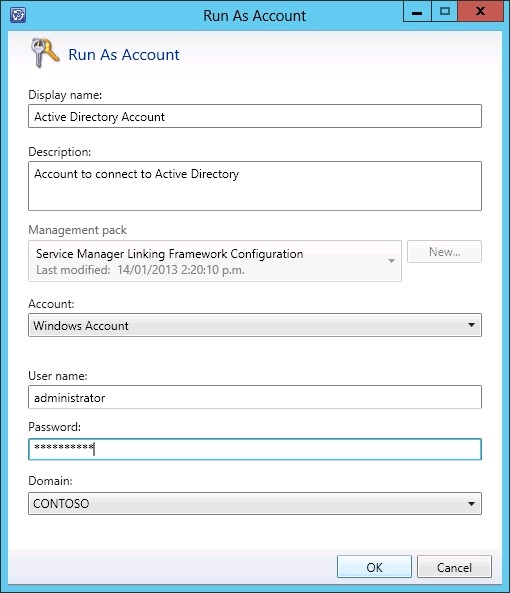Click the Account label
Viewport: 510px width, 593px height.
pyautogui.click(x=51, y=304)
